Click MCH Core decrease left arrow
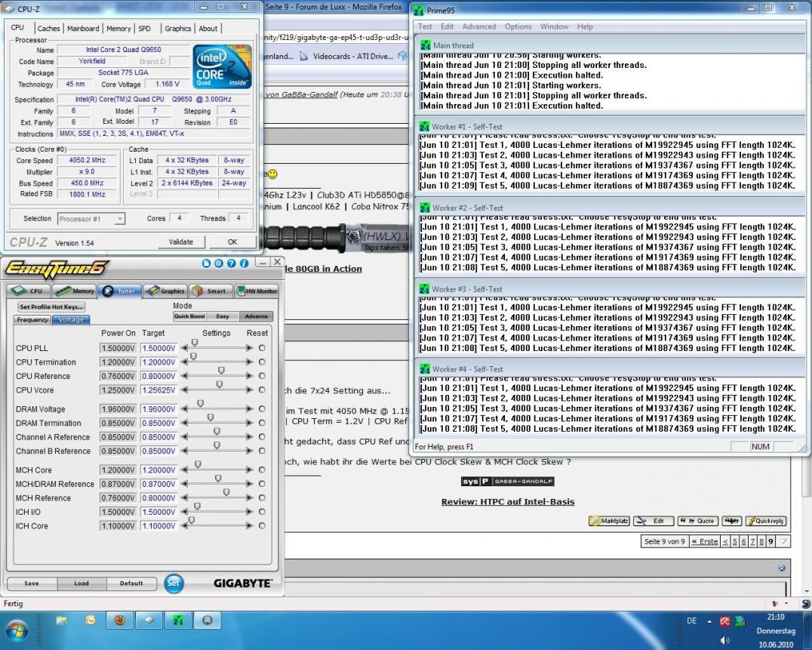The height and width of the screenshot is (650, 812). coord(184,470)
